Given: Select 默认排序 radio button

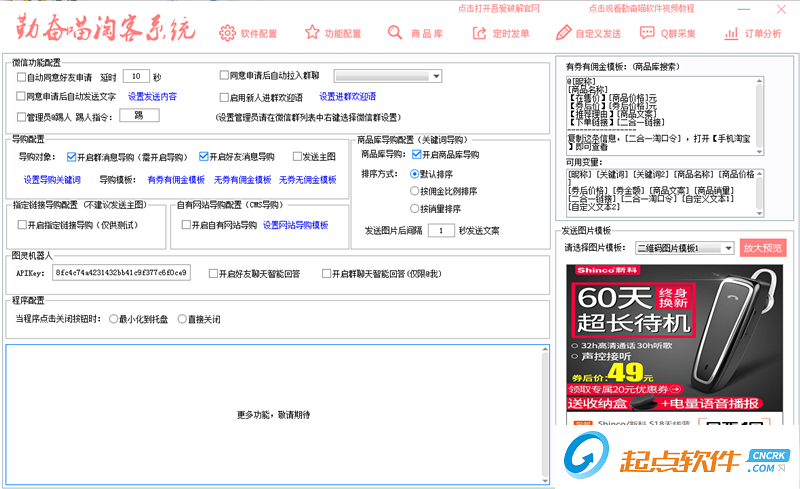Looking at the screenshot, I should [415, 174].
